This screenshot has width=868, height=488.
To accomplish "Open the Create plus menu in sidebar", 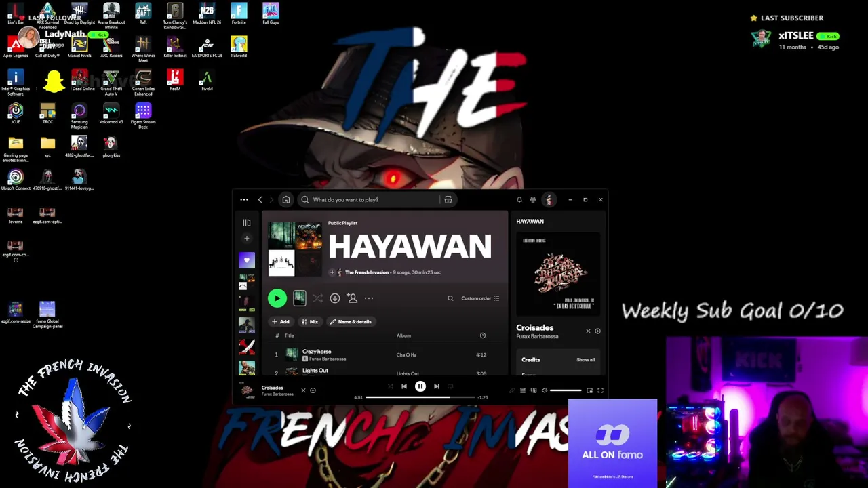I will tap(247, 238).
